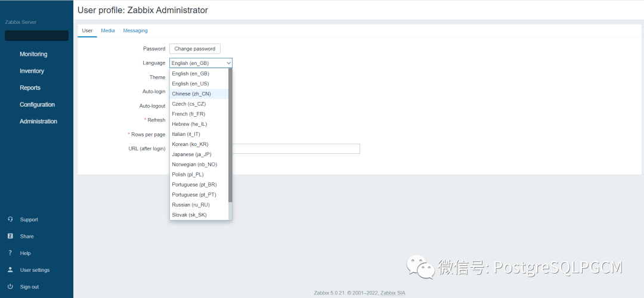Image resolution: width=644 pixels, height=298 pixels.
Task: Open the Zabbix SIA footer link
Action: (392, 293)
